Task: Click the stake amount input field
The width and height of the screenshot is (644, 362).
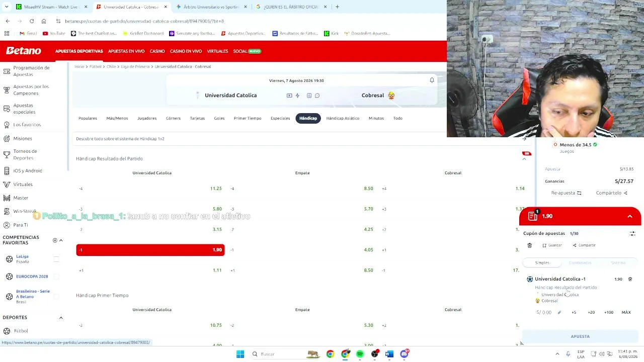Action: coord(545,312)
